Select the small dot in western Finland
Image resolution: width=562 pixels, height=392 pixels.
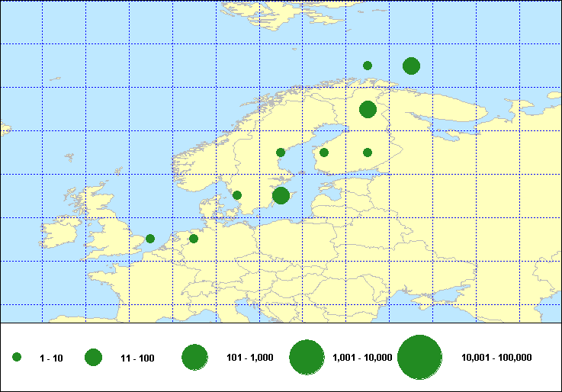coord(324,153)
